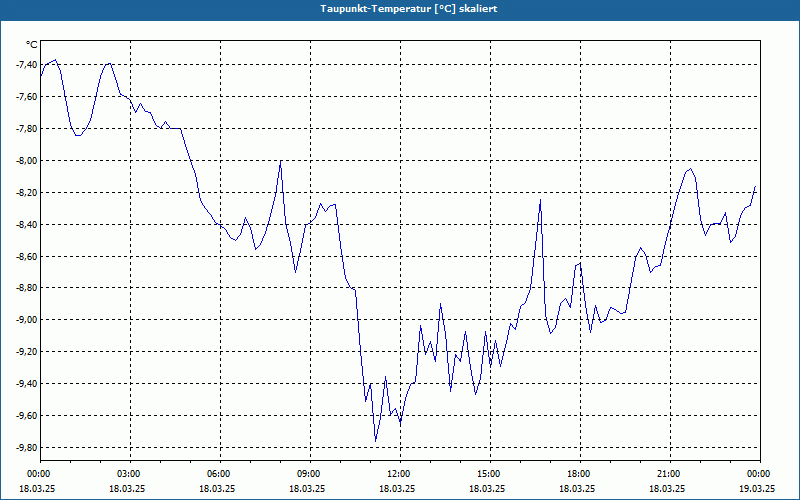Image resolution: width=800 pixels, height=500 pixels.
Task: Select the -9,80 axis label
Action: tap(27, 447)
